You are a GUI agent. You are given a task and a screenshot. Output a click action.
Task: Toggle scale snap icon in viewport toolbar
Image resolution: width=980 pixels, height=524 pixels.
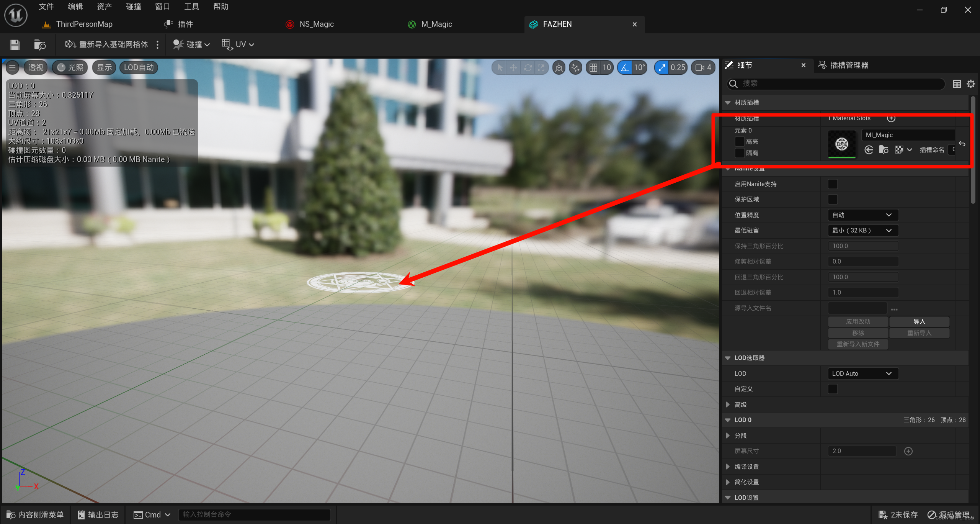[x=662, y=68]
